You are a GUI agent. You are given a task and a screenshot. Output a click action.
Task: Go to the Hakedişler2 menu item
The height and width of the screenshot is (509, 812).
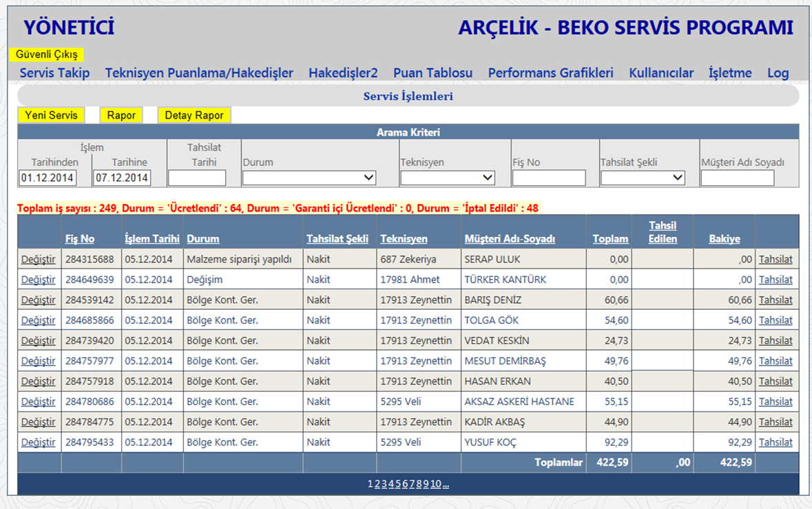tap(343, 73)
